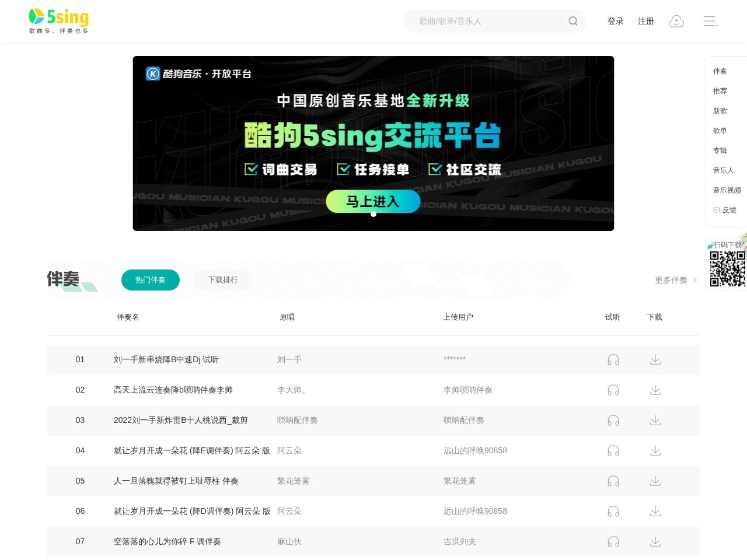The width and height of the screenshot is (747, 560).
Task: Open the hamburger menu icon
Action: coord(710,21)
